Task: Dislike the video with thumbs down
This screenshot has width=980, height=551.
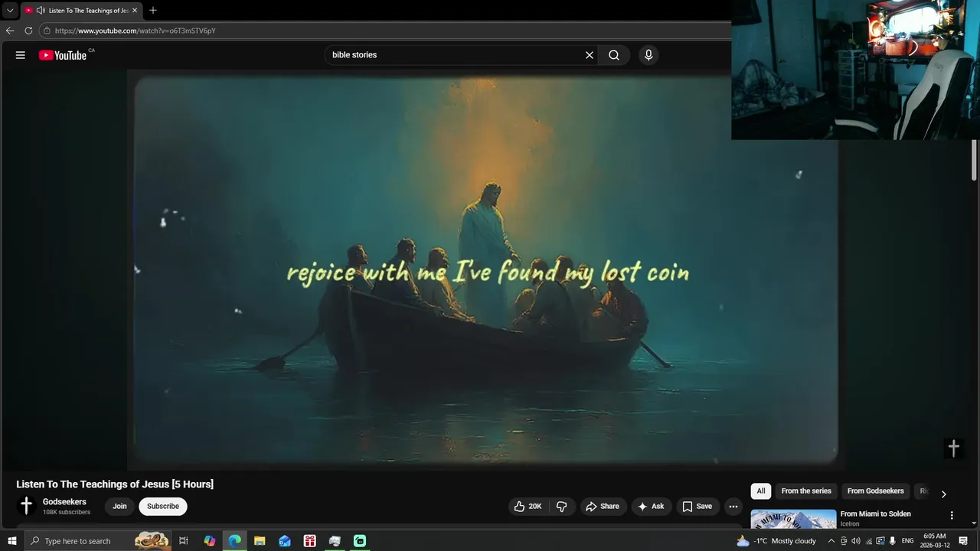Action: coord(562,507)
